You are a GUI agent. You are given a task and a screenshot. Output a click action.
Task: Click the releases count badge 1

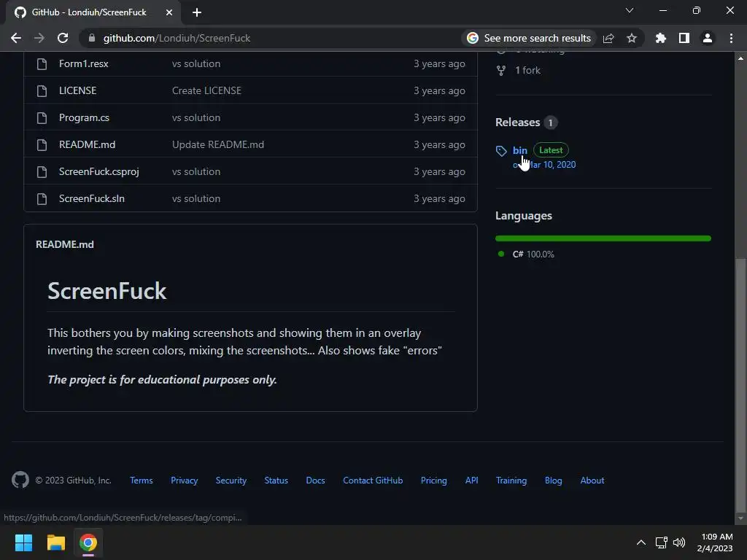click(x=550, y=122)
